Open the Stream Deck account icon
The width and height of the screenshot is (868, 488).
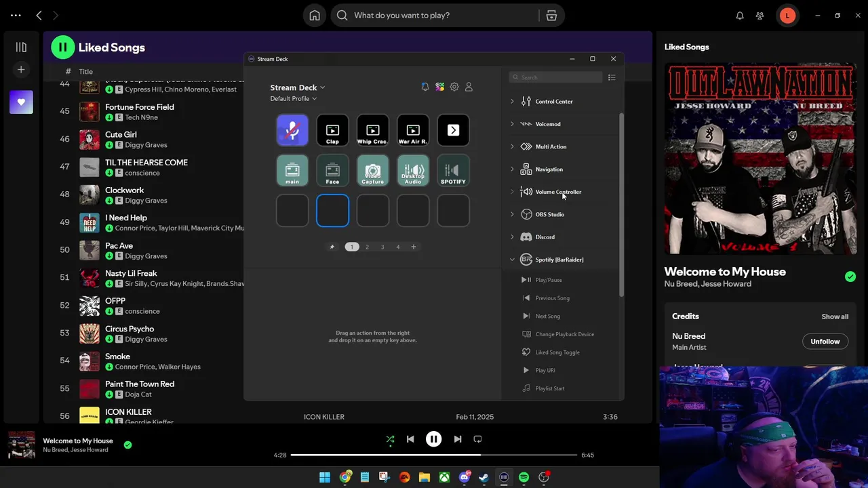tap(469, 87)
